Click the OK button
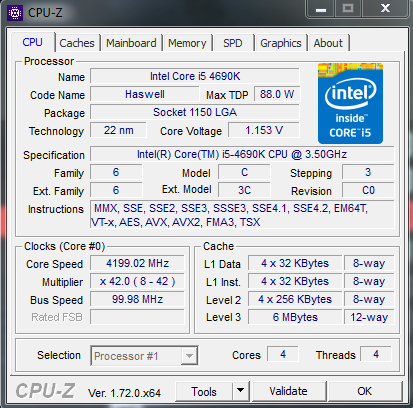This screenshot has width=413, height=408. [x=365, y=391]
